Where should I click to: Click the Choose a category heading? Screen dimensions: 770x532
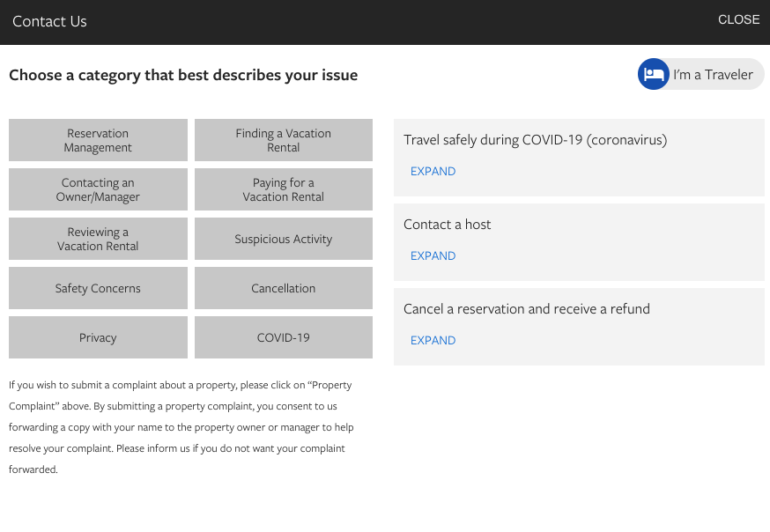click(x=183, y=75)
